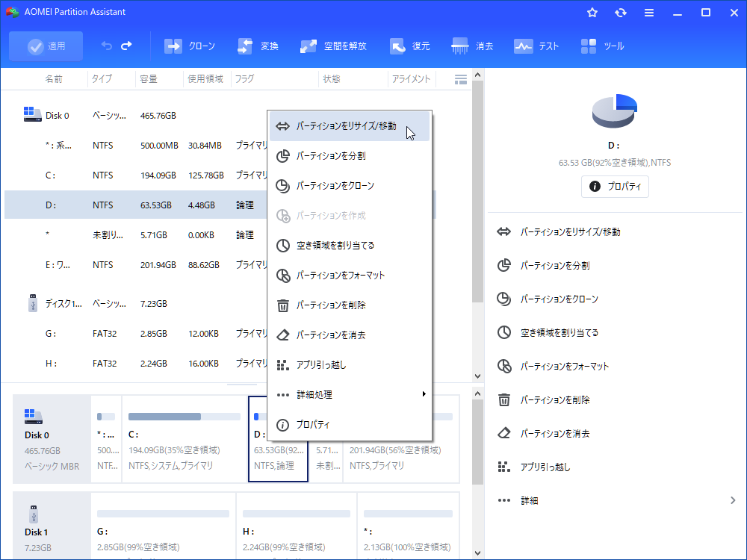The height and width of the screenshot is (560, 747).
Task: Choose 空き領域を割り当てる in context menu
Action: click(350, 245)
